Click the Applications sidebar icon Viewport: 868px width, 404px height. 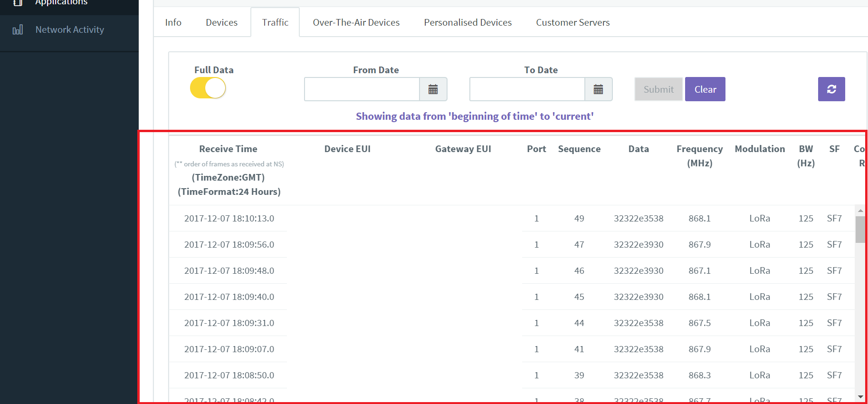coord(18,2)
